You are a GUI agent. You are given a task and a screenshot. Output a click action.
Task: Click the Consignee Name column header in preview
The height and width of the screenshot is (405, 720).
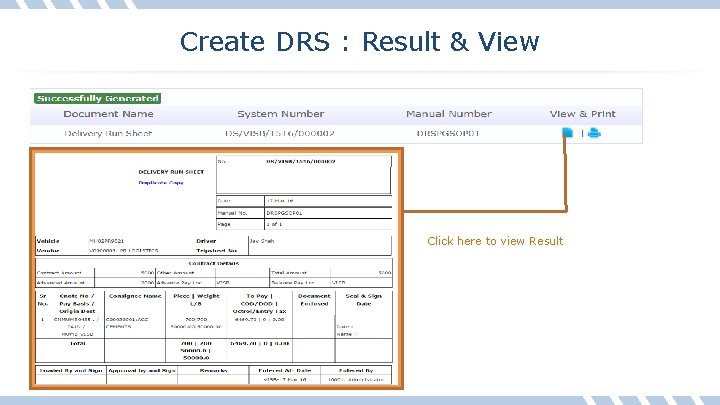(x=135, y=296)
